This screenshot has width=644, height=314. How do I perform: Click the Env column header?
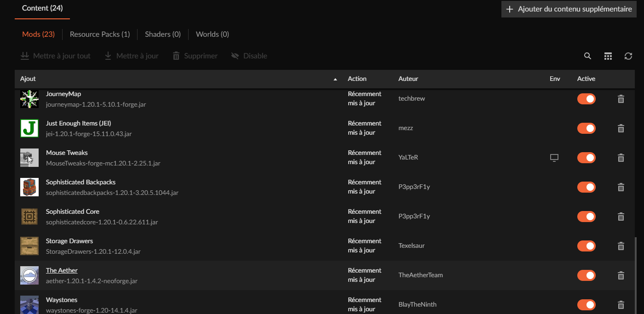[555, 79]
